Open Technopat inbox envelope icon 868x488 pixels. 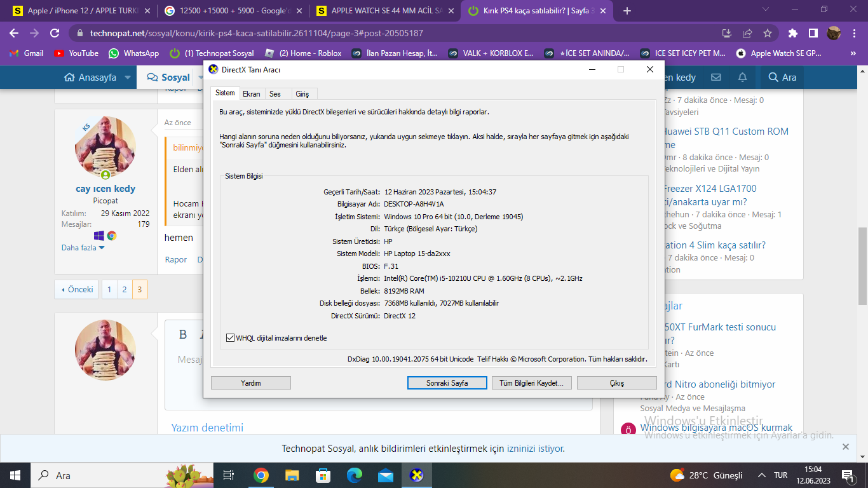coord(716,77)
